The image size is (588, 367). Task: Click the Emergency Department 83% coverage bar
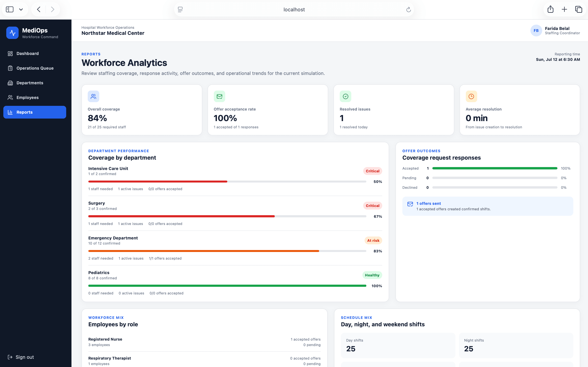pos(227,251)
